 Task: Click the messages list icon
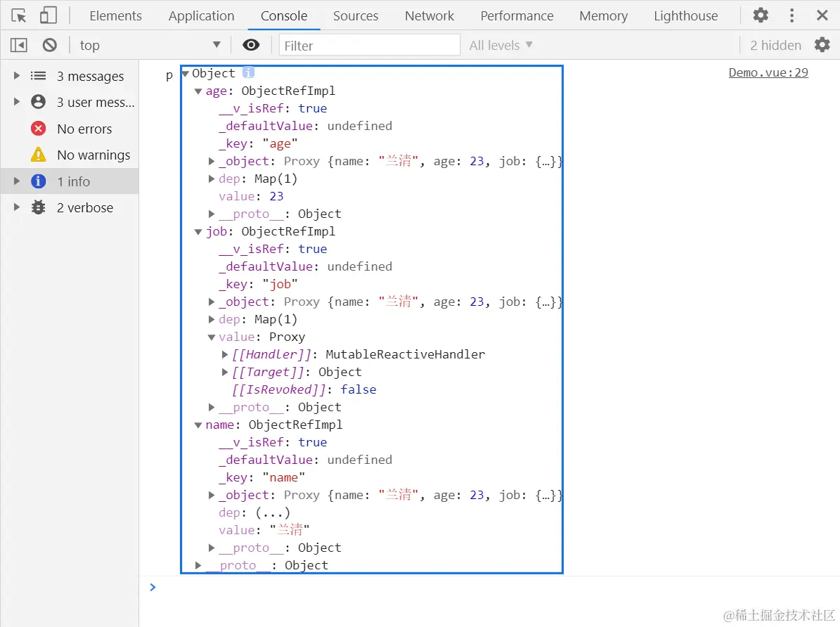(x=38, y=75)
